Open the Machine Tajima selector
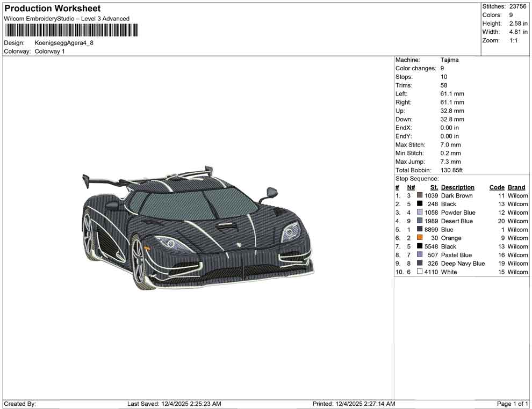The image size is (532, 409). pos(449,60)
